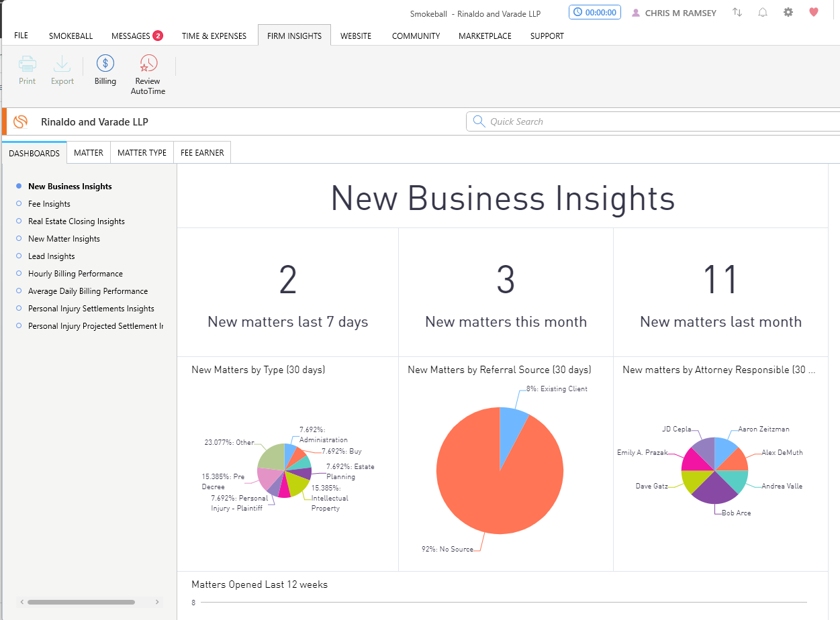The width and height of the screenshot is (840, 620).
Task: Click the sync arrows icon
Action: (737, 12)
